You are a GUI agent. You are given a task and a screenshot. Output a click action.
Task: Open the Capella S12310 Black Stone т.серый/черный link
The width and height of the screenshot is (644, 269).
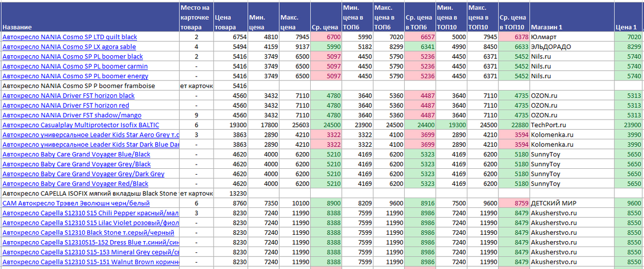point(88,232)
